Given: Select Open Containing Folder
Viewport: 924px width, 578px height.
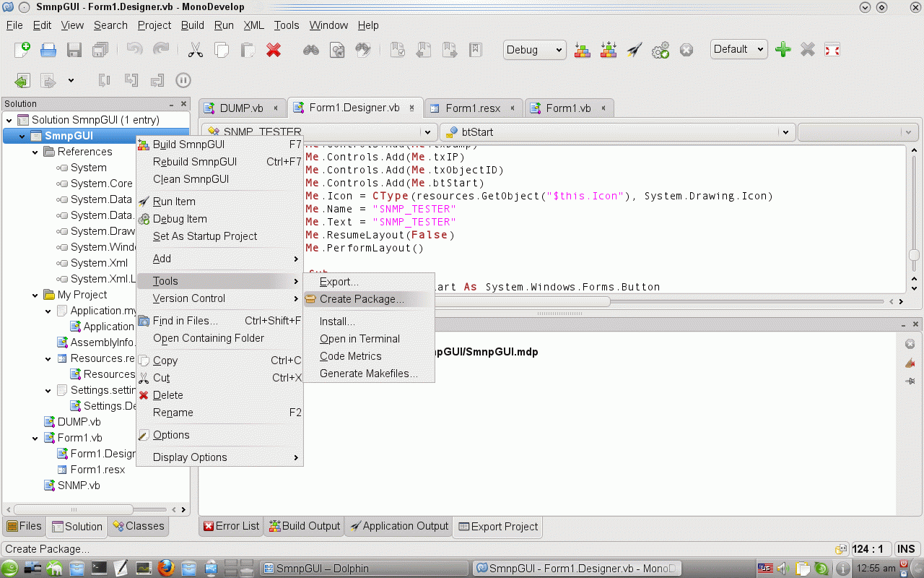Looking at the screenshot, I should [219, 338].
